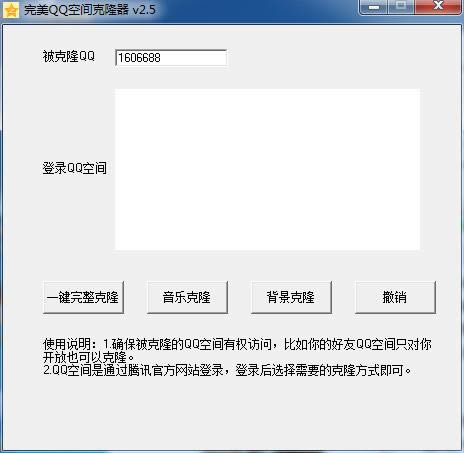Run the 背景克隆 background clone
This screenshot has height=453, width=464.
(x=291, y=297)
